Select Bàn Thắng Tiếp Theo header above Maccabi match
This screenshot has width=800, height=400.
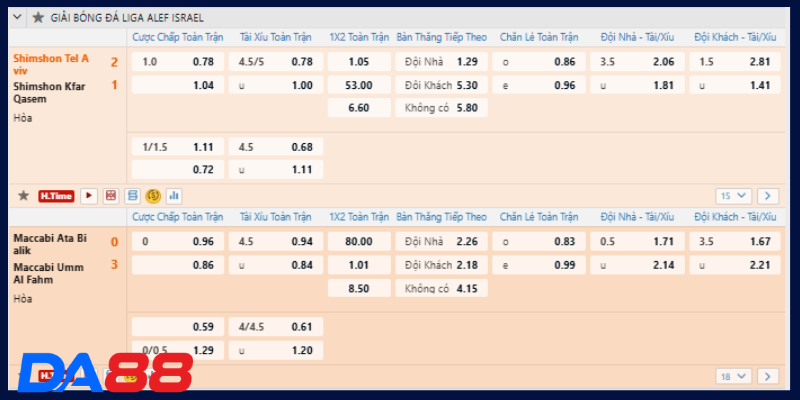click(442, 217)
